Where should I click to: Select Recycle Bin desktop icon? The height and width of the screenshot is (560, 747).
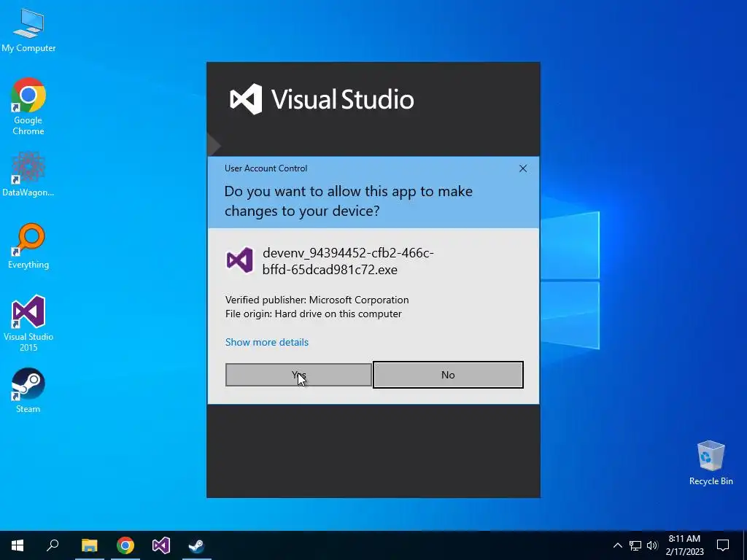tap(711, 463)
